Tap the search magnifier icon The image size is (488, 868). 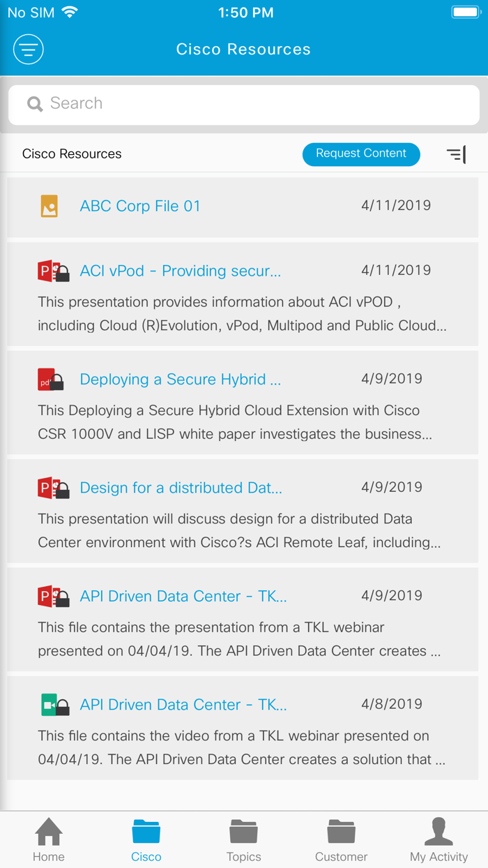point(35,104)
